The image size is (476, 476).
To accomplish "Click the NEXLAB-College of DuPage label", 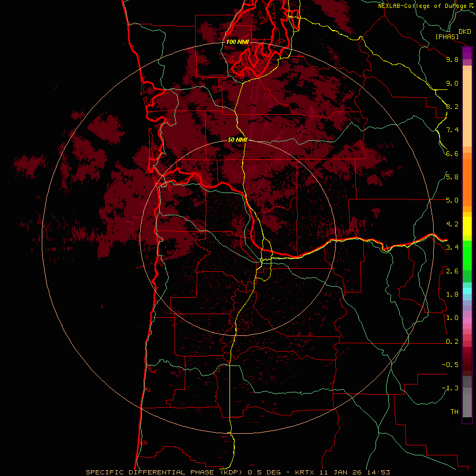I will (423, 6).
